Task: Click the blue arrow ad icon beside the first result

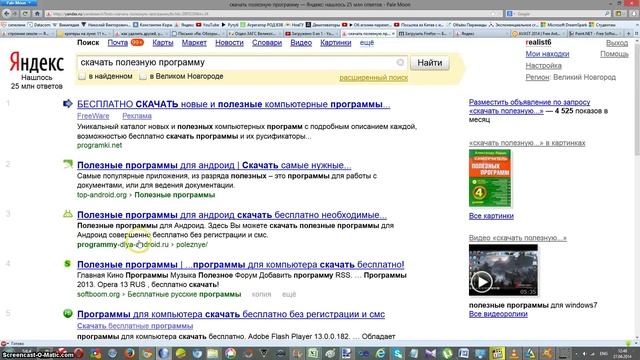Action: click(x=68, y=104)
